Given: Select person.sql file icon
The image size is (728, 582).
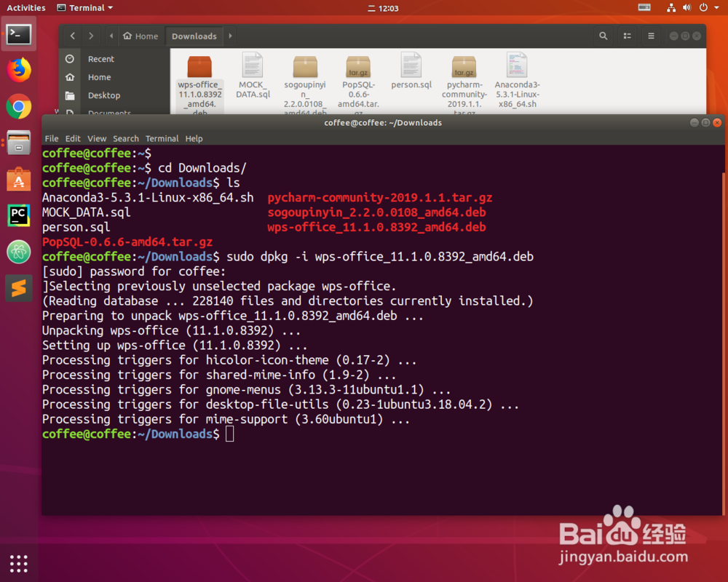Looking at the screenshot, I should coord(411,65).
